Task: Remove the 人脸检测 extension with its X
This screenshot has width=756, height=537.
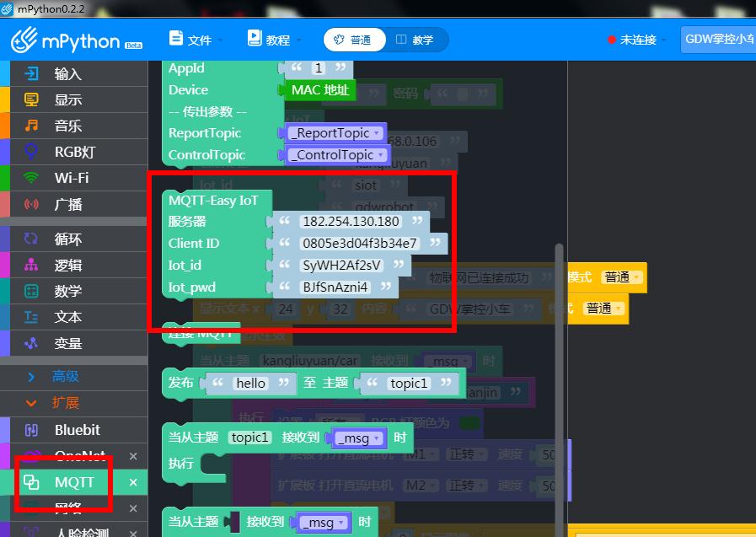Action: pyautogui.click(x=133, y=532)
